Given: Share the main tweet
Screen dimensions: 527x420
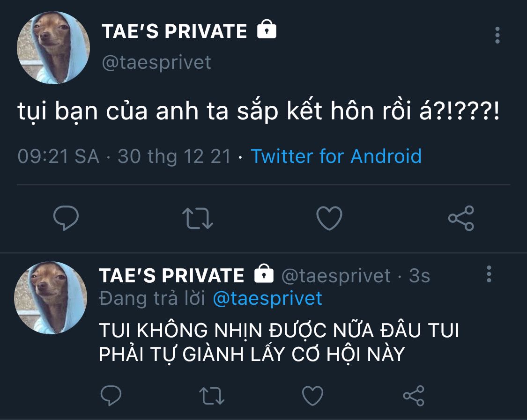Looking at the screenshot, I should (x=461, y=218).
